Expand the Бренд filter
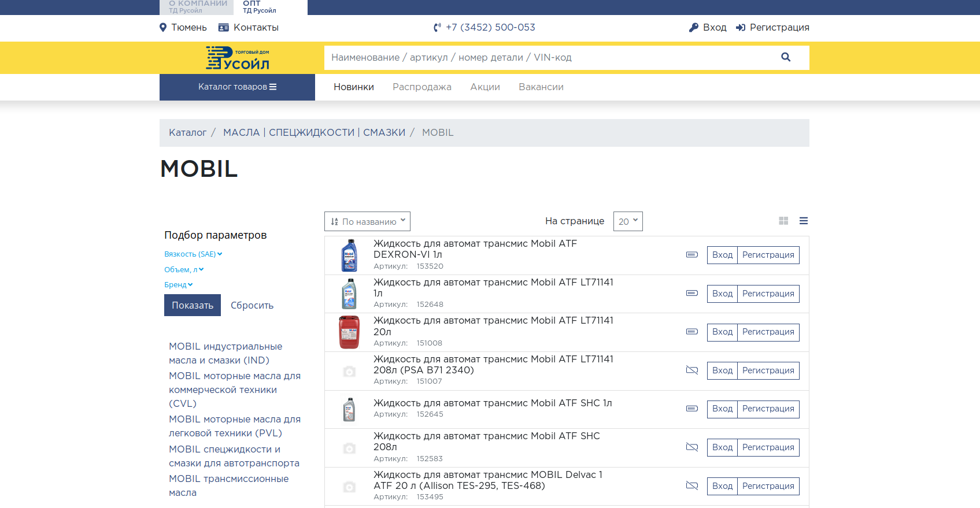980x508 pixels. click(x=179, y=285)
